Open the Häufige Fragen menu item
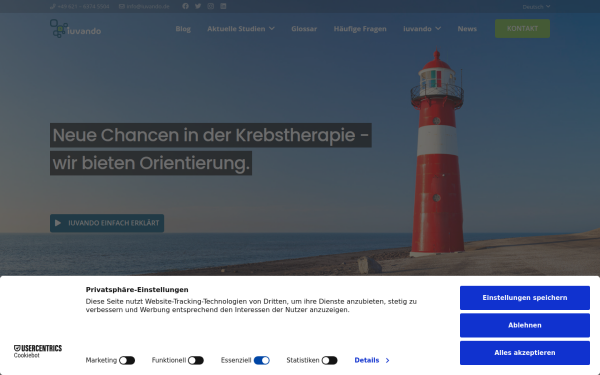The width and height of the screenshot is (600, 375). coord(360,29)
